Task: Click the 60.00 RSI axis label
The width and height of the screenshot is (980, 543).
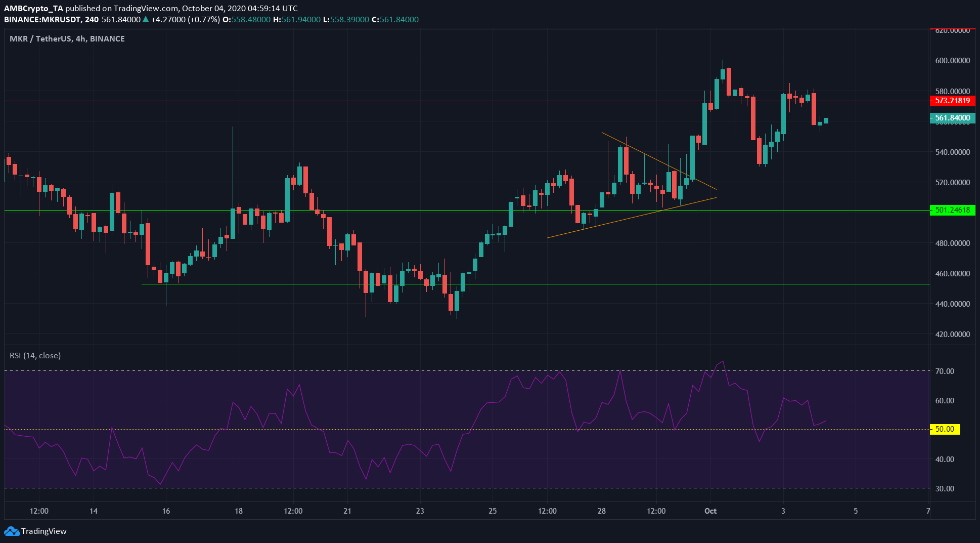Action: 945,400
